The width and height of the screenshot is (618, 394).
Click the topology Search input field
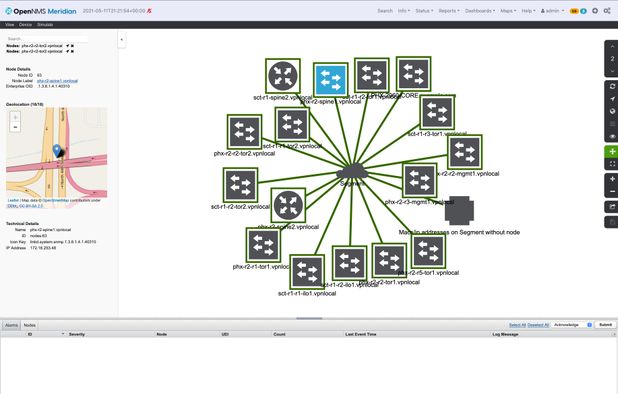click(47, 39)
